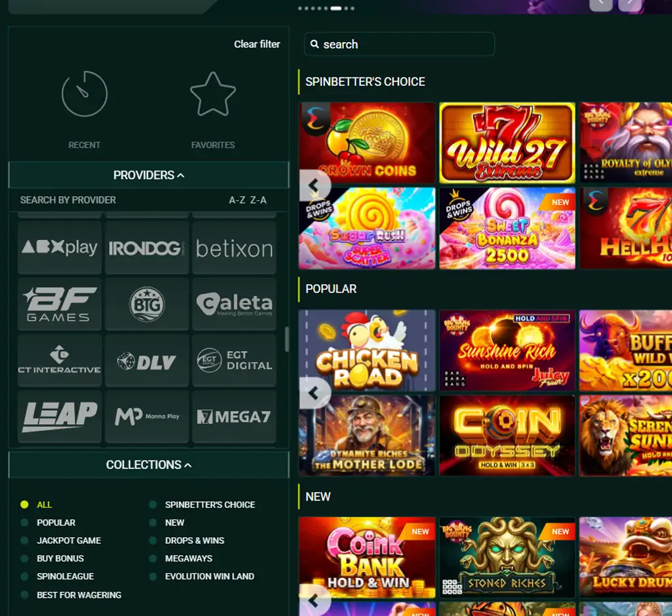Image resolution: width=672 pixels, height=616 pixels.
Task: Select the BEST FOR WAGERING collection
Action: [79, 595]
